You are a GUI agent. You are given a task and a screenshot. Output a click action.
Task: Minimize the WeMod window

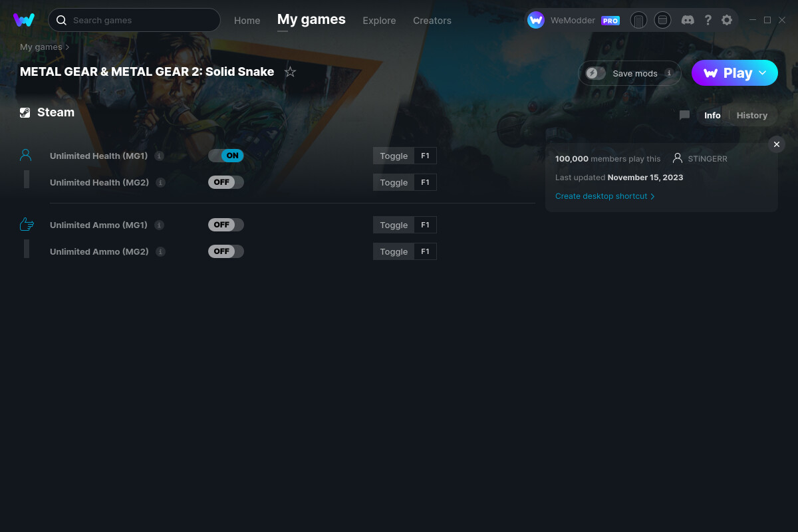pyautogui.click(x=753, y=20)
